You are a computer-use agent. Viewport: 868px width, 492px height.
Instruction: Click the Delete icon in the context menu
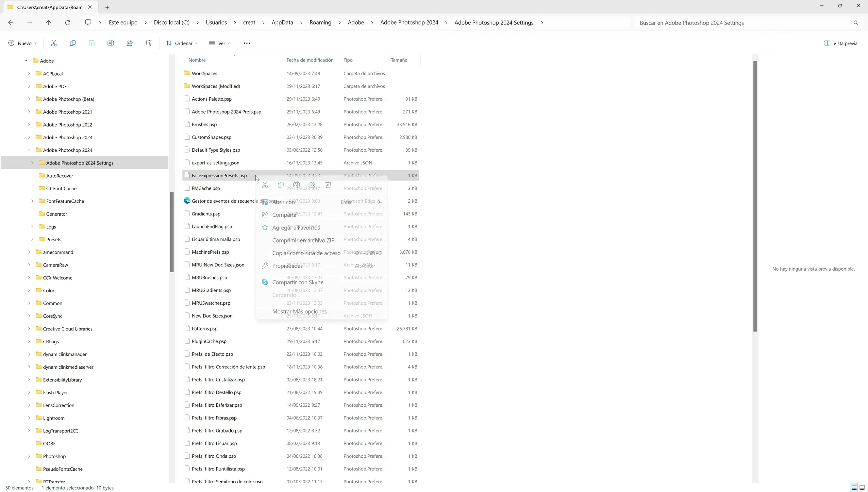(328, 185)
